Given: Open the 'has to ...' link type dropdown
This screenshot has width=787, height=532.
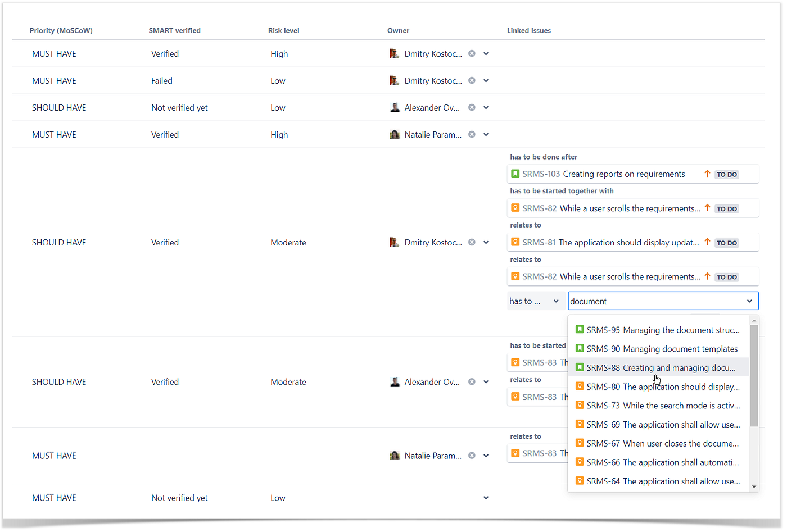Looking at the screenshot, I should [x=536, y=301].
